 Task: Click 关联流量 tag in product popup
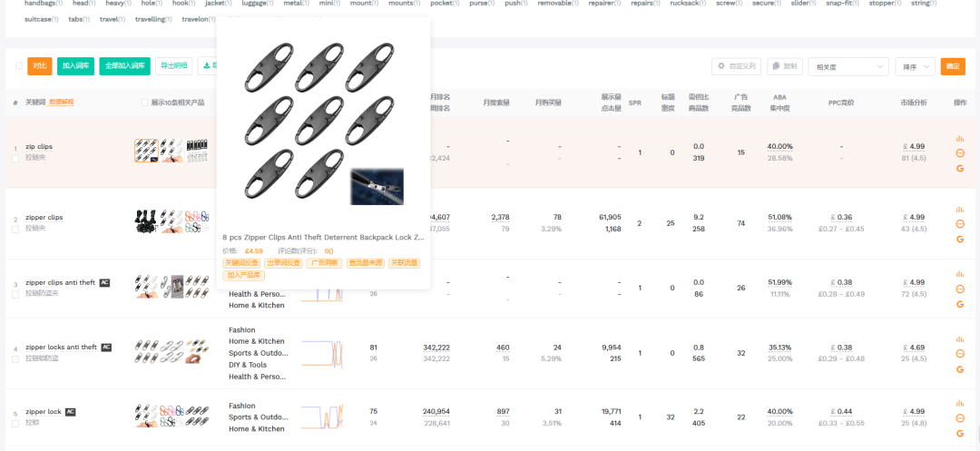(x=404, y=263)
